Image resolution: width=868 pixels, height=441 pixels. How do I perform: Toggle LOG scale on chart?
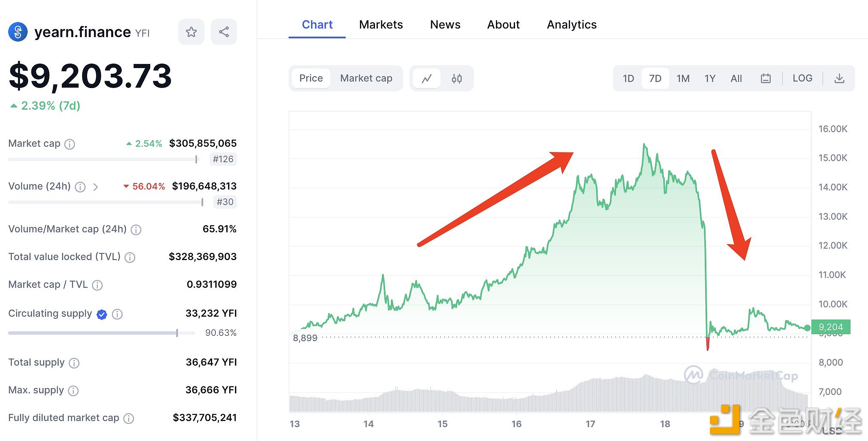coord(802,78)
